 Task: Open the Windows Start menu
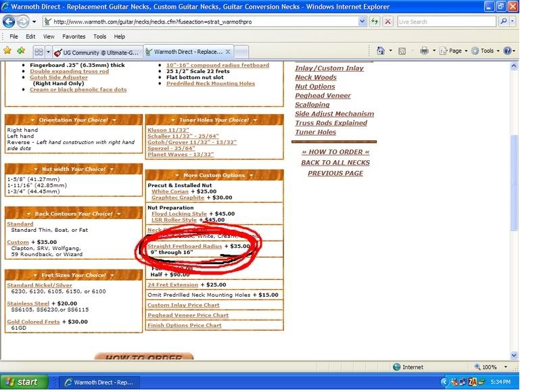coord(24,382)
